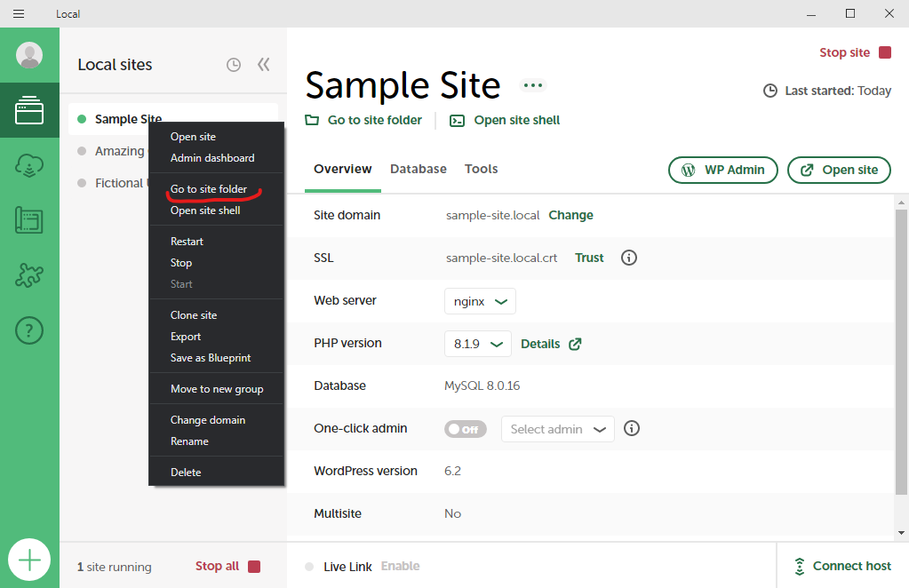Select Sample Site in the sites list
This screenshot has width=909, height=588.
coord(172,119)
